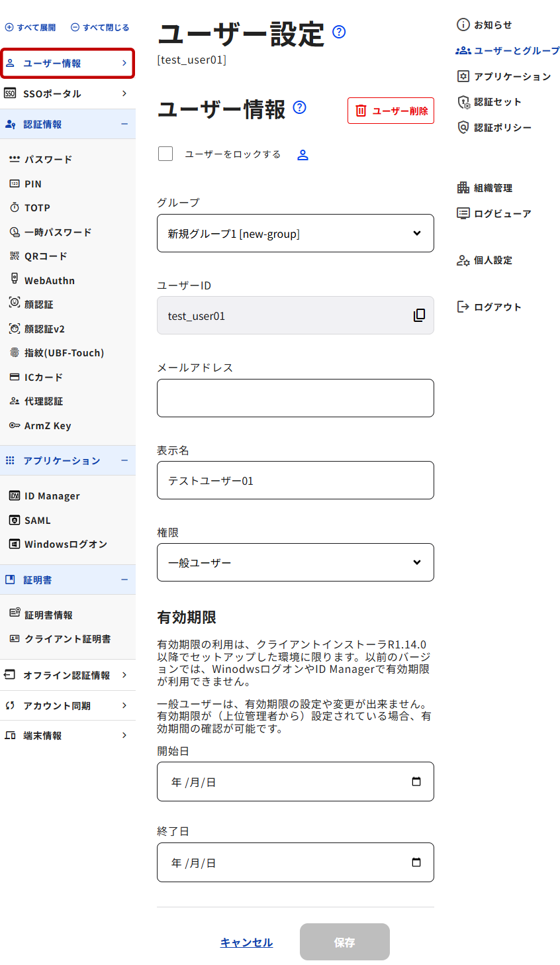Image resolution: width=560 pixels, height=965 pixels.
Task: Select WebAuthn in sidebar
Action: coord(49,281)
